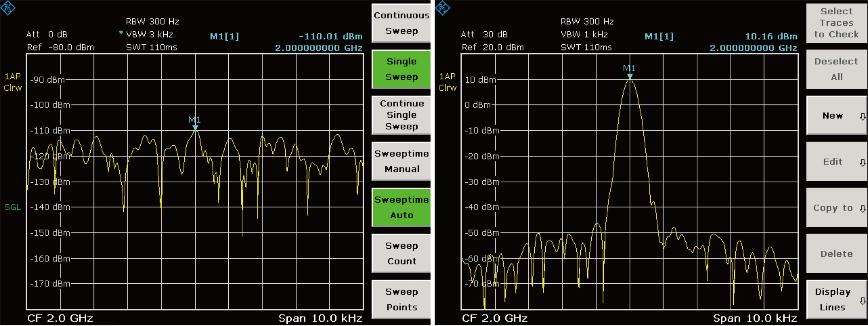Click the logo above the Att 0 dB readout
Viewport: 868px width, 326px height.
(8, 8)
